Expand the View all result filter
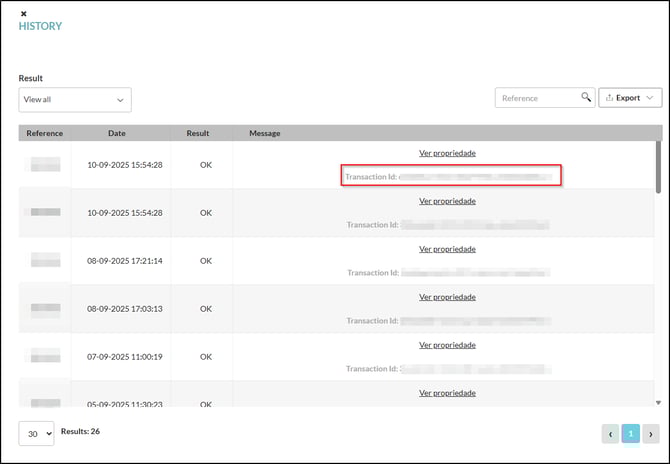 coord(75,100)
